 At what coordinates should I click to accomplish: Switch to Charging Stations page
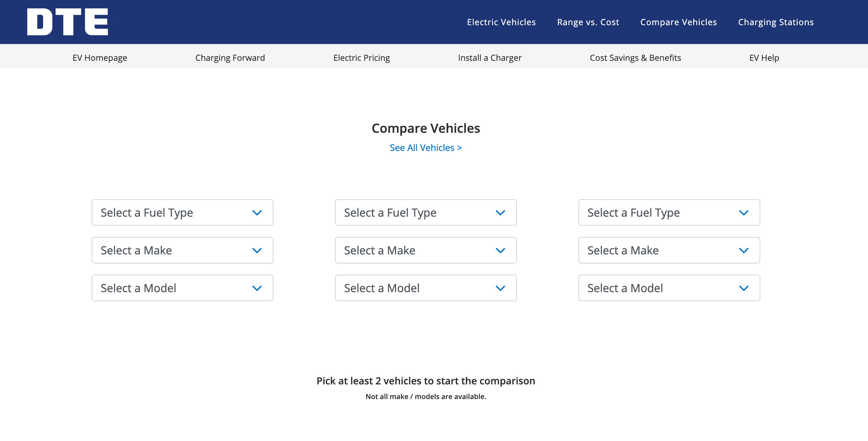click(x=776, y=22)
